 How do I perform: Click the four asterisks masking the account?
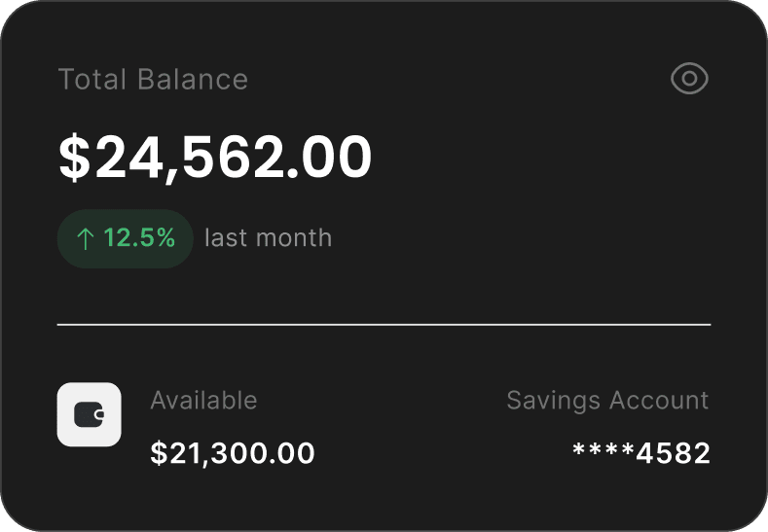[x=603, y=453]
